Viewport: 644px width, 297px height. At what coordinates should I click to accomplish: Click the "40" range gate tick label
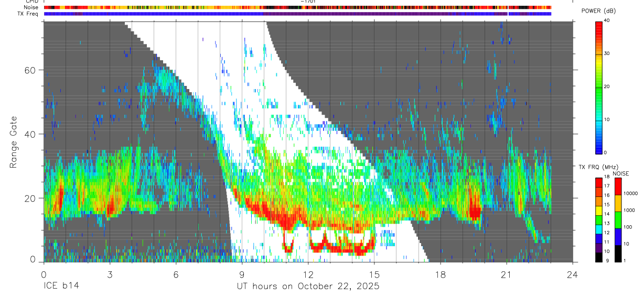pos(29,134)
